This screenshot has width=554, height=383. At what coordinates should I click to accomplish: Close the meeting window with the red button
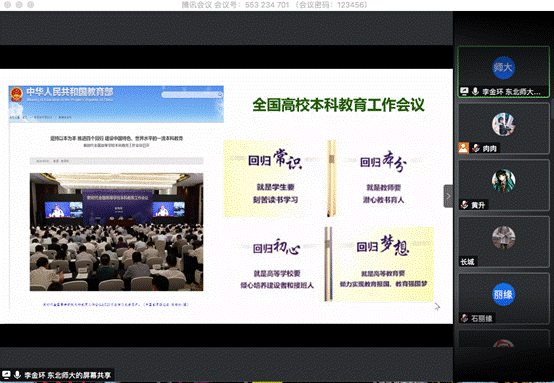7,5
